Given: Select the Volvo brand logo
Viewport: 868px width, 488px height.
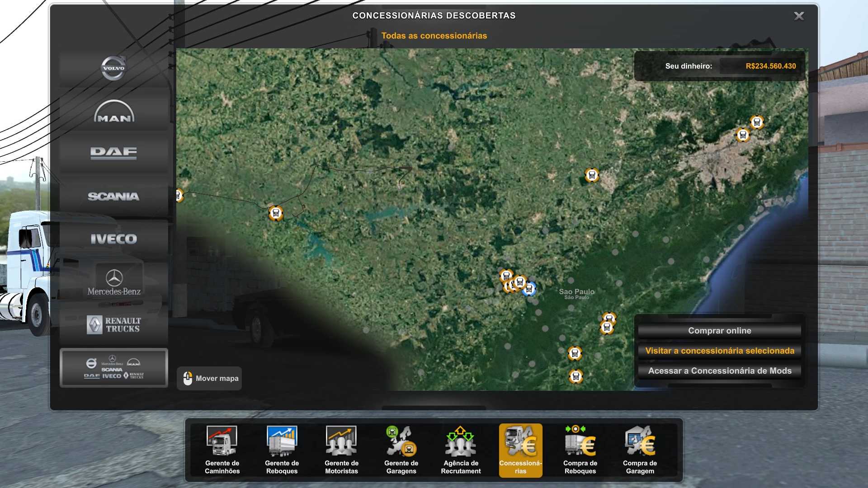Looking at the screenshot, I should tap(113, 68).
